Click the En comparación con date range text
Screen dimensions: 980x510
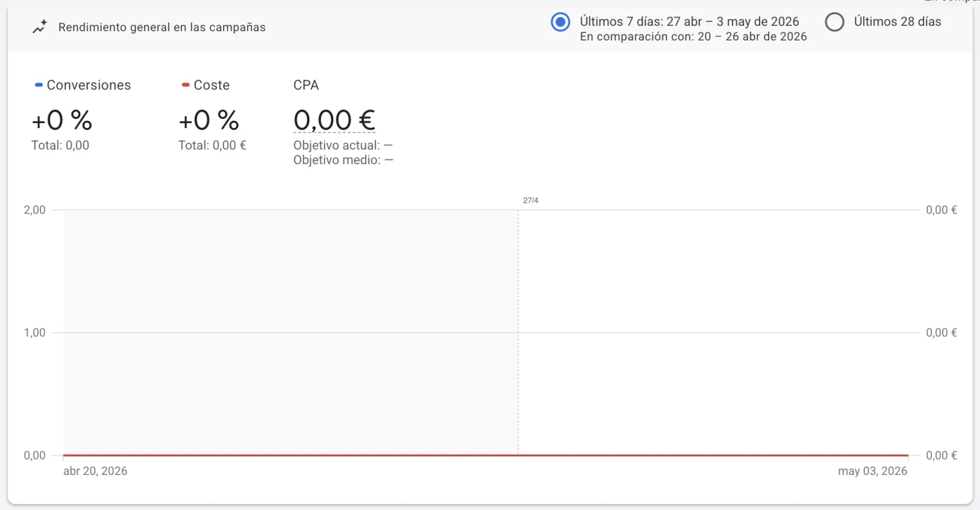[693, 37]
